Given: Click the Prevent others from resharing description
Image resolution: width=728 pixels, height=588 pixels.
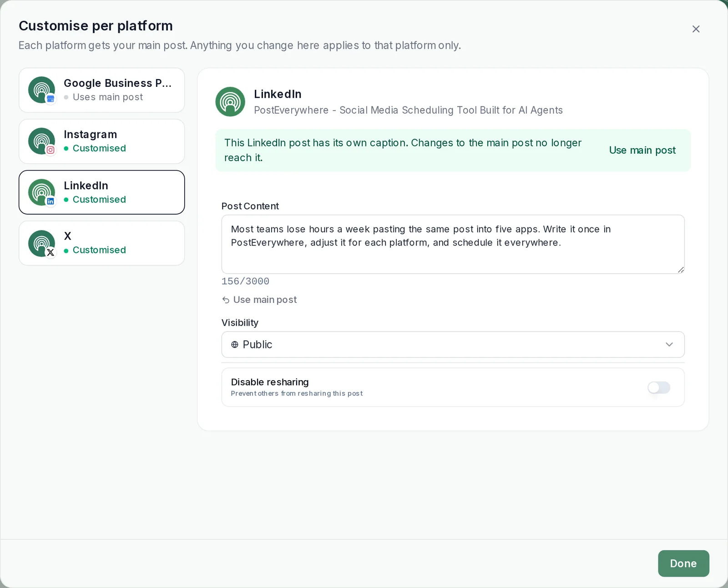Looking at the screenshot, I should [297, 393].
